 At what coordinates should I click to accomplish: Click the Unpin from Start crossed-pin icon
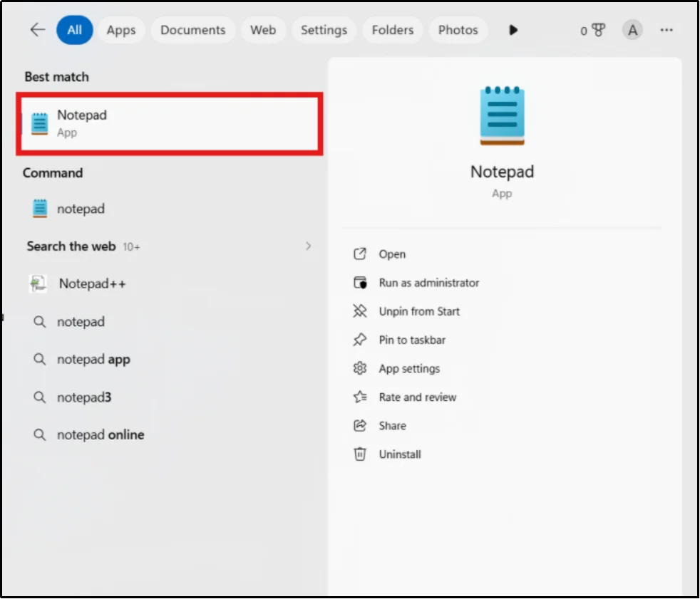[x=360, y=311]
